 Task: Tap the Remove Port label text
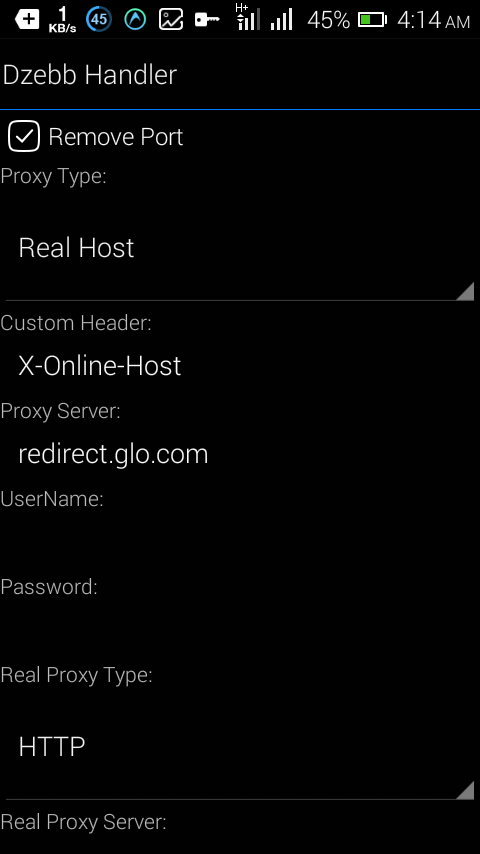click(116, 137)
